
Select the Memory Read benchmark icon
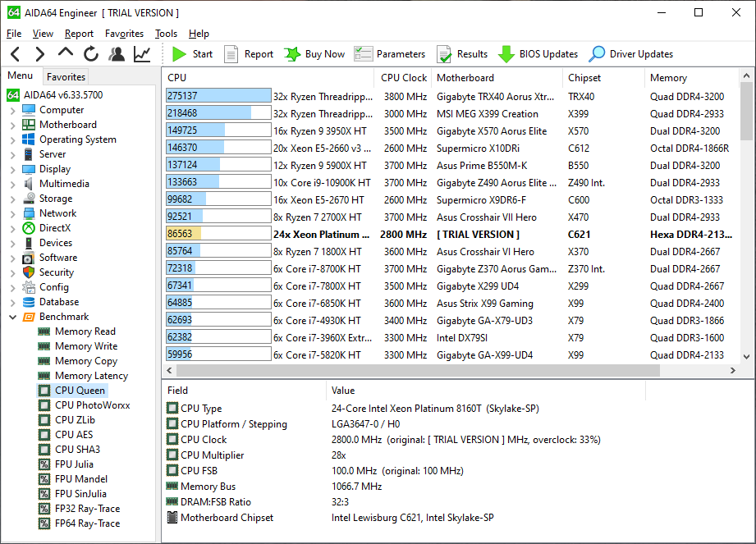pyautogui.click(x=44, y=331)
